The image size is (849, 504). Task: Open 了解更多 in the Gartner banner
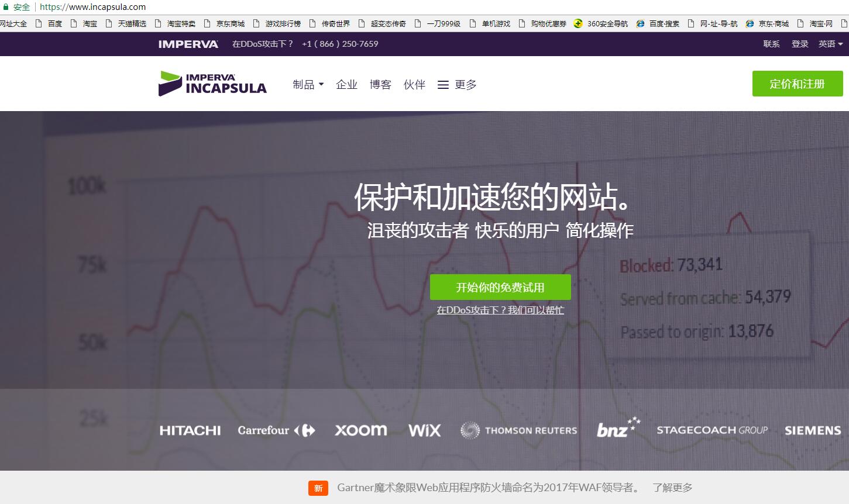pos(673,487)
